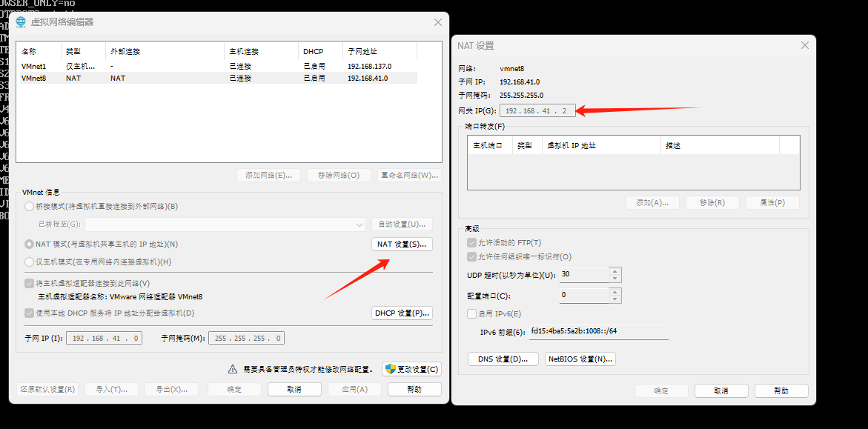Click 重命名网络(W)... button

click(x=409, y=176)
